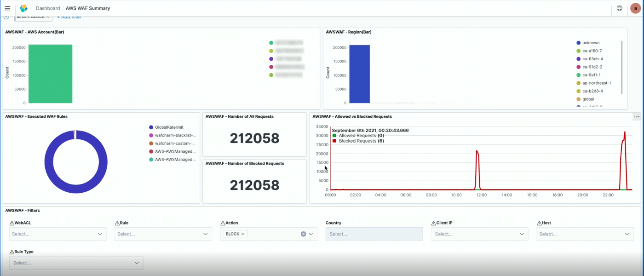Click the ca-a160-7 legend dot
The width and height of the screenshot is (644, 276).
[578, 51]
